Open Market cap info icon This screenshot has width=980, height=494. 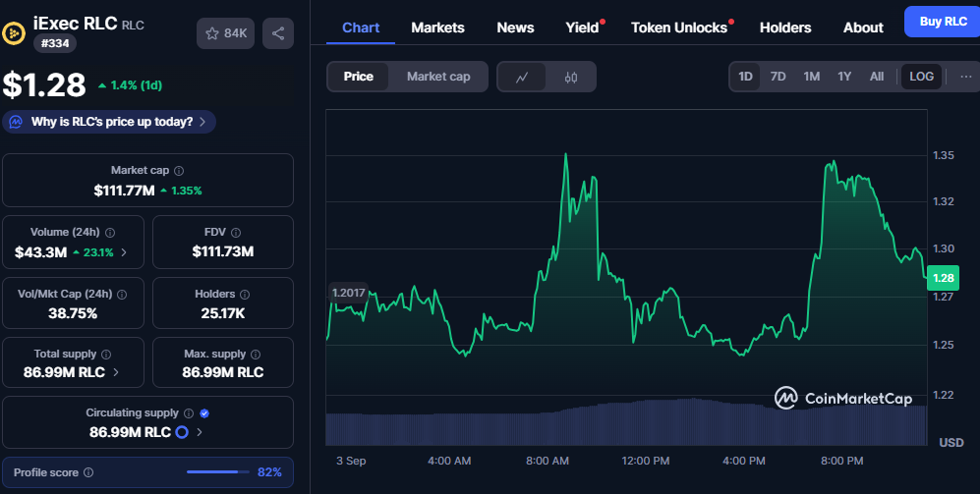[179, 171]
